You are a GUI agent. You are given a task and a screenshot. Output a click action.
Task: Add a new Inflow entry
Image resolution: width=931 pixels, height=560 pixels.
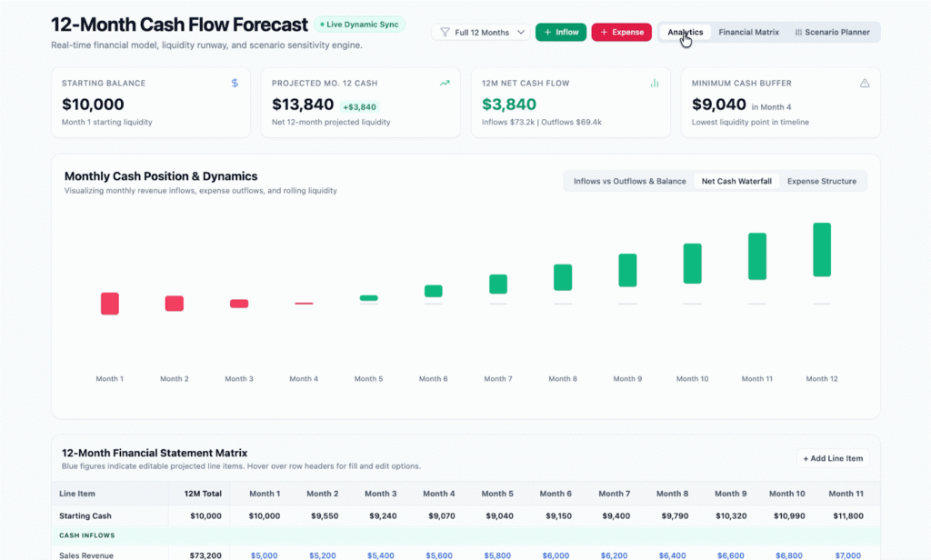560,32
